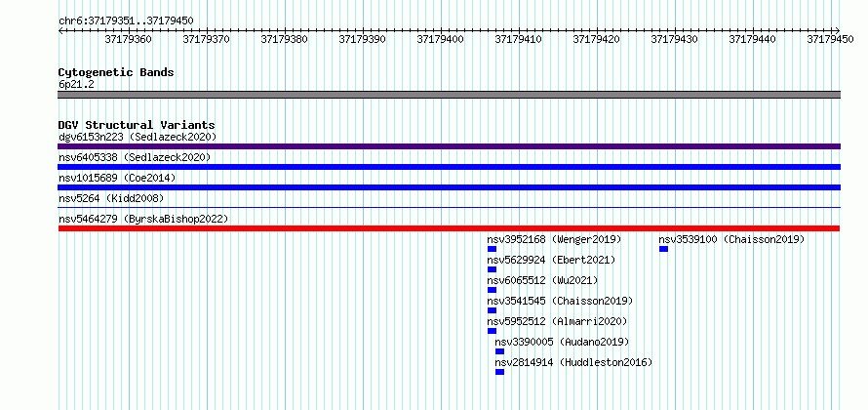Click ruler position 37179380
Screen dimensions: 868x410
284,39
